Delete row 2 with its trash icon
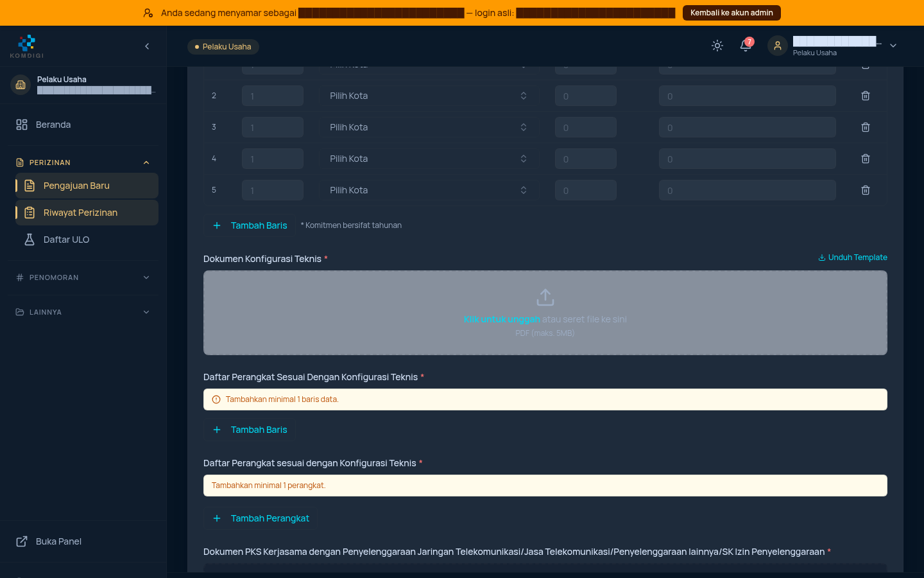 click(x=866, y=96)
